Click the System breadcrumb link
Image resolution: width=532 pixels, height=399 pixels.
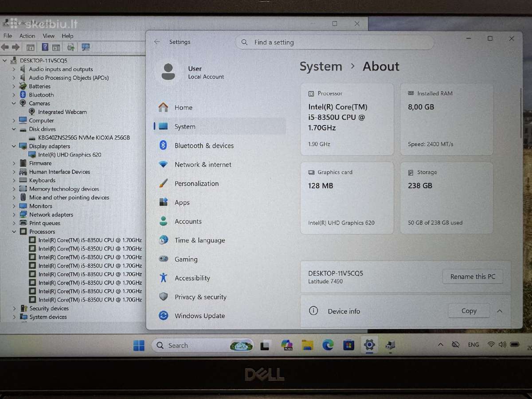point(321,66)
